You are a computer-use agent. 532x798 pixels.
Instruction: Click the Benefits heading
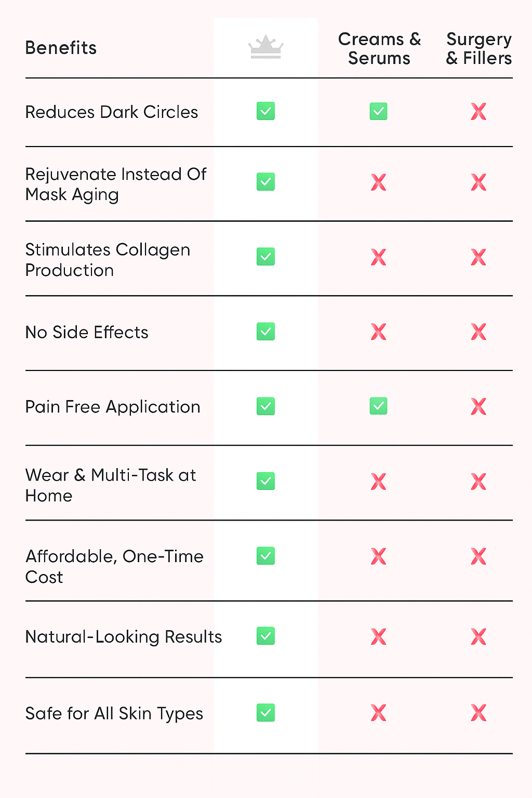(x=61, y=48)
